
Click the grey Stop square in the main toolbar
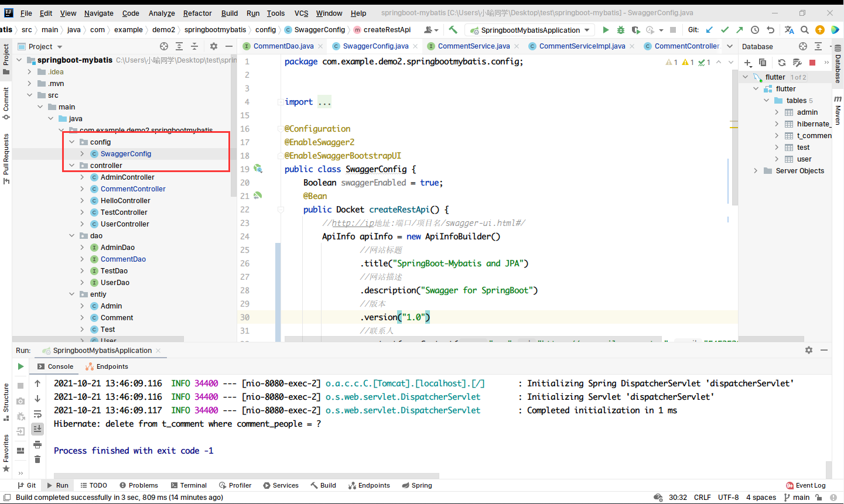(x=673, y=30)
